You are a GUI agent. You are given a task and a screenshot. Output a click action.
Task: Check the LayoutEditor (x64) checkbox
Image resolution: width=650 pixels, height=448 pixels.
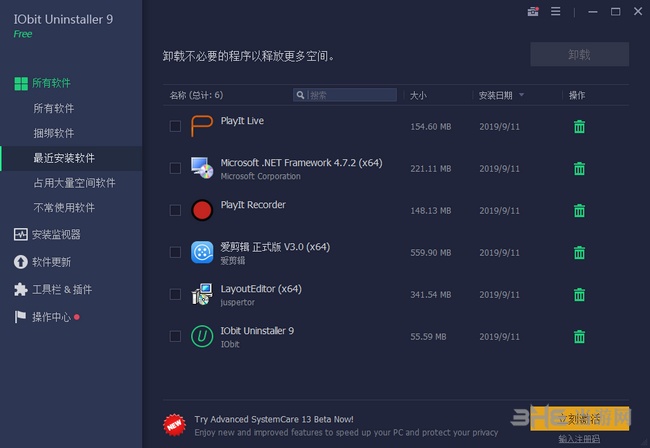click(x=175, y=294)
